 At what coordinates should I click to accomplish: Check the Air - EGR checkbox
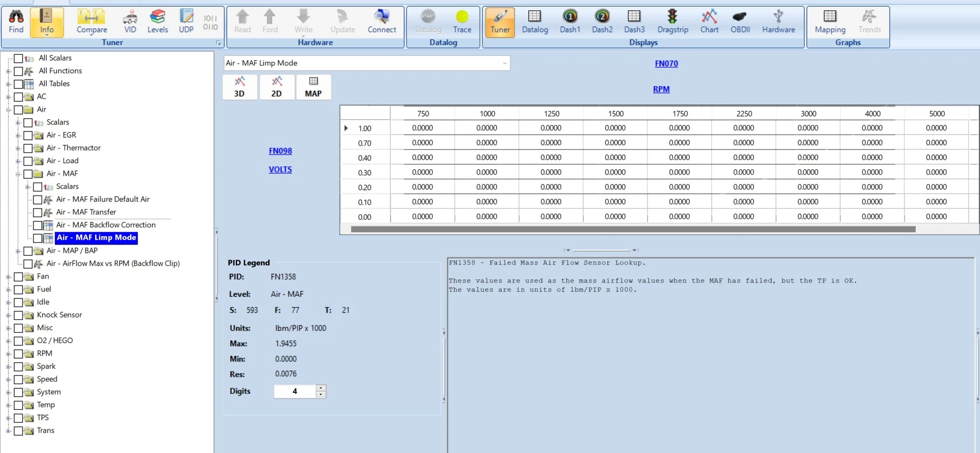click(28, 136)
